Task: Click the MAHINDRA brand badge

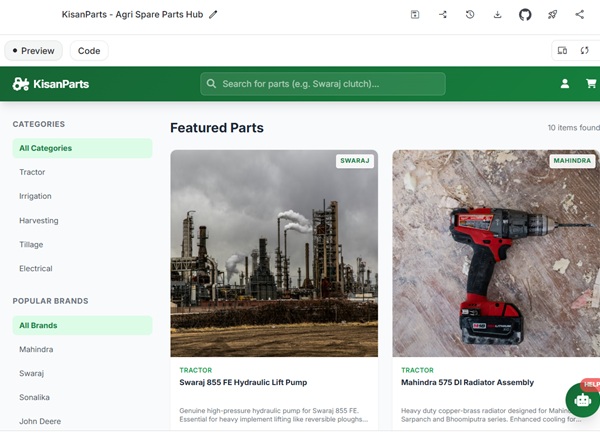Action: 572,161
